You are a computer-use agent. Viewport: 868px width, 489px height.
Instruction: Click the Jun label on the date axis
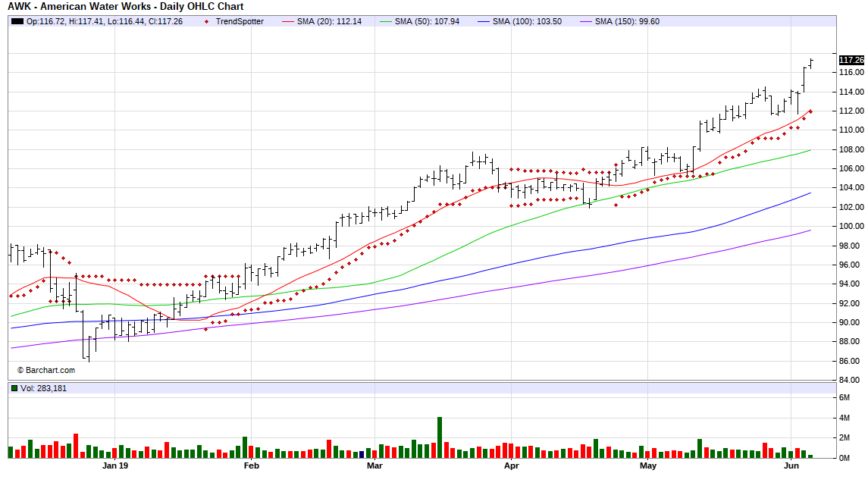click(793, 466)
